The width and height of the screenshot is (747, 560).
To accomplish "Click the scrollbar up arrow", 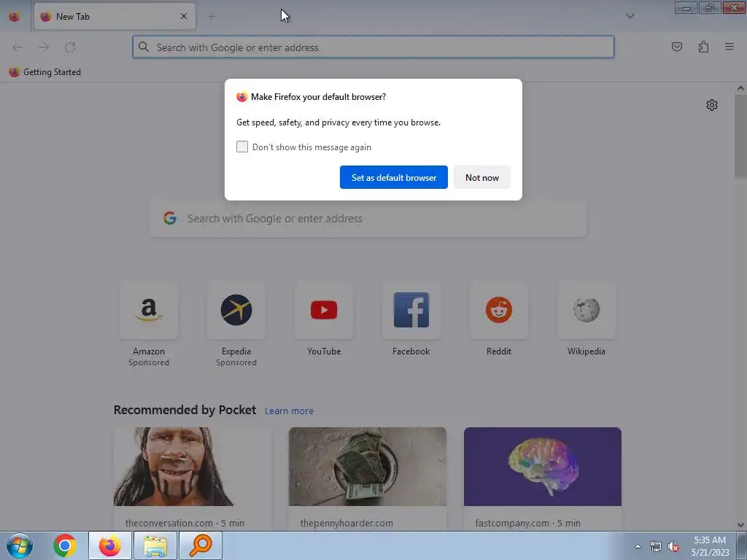I will [740, 88].
